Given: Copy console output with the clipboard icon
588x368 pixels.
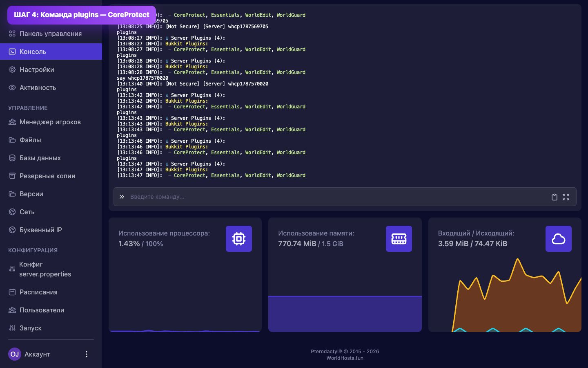Looking at the screenshot, I should coord(555,197).
